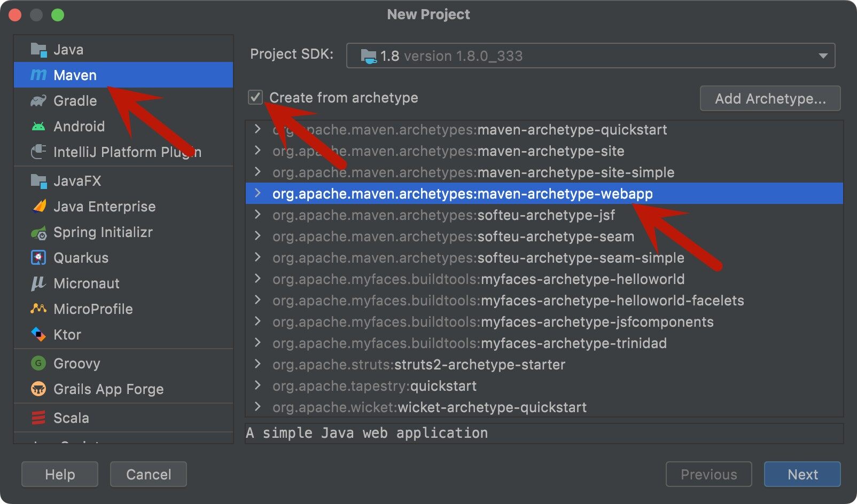The width and height of the screenshot is (857, 504).
Task: Open Help for New Project
Action: [60, 475]
